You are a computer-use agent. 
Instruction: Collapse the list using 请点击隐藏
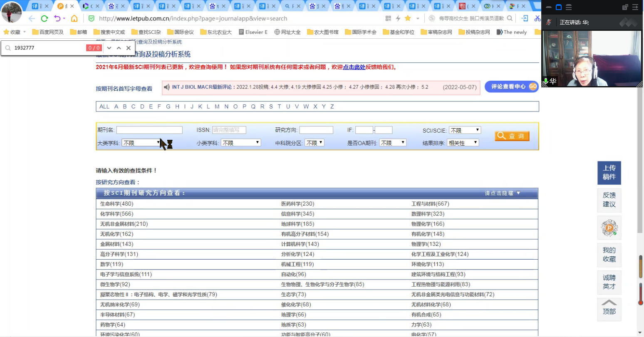click(x=503, y=193)
